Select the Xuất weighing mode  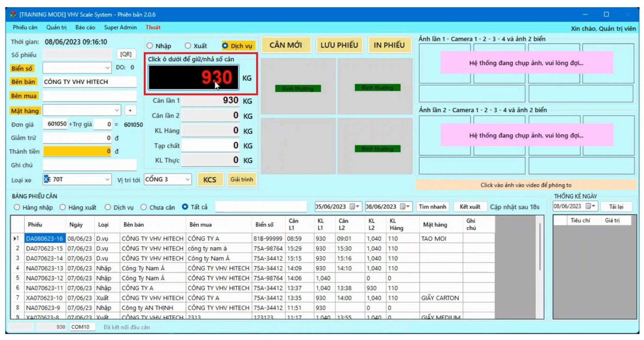188,46
